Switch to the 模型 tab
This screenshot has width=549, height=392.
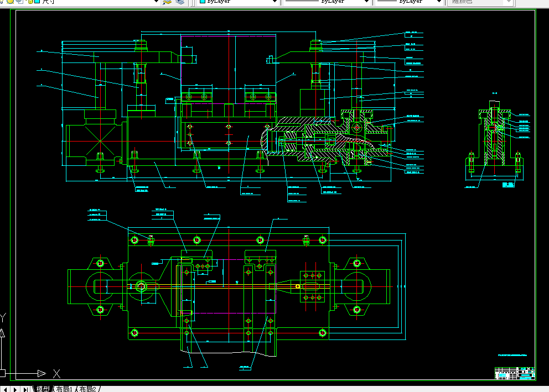43,389
